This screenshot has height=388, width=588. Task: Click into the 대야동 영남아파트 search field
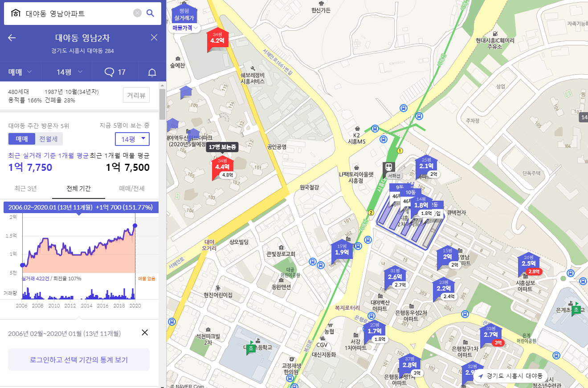[77, 13]
